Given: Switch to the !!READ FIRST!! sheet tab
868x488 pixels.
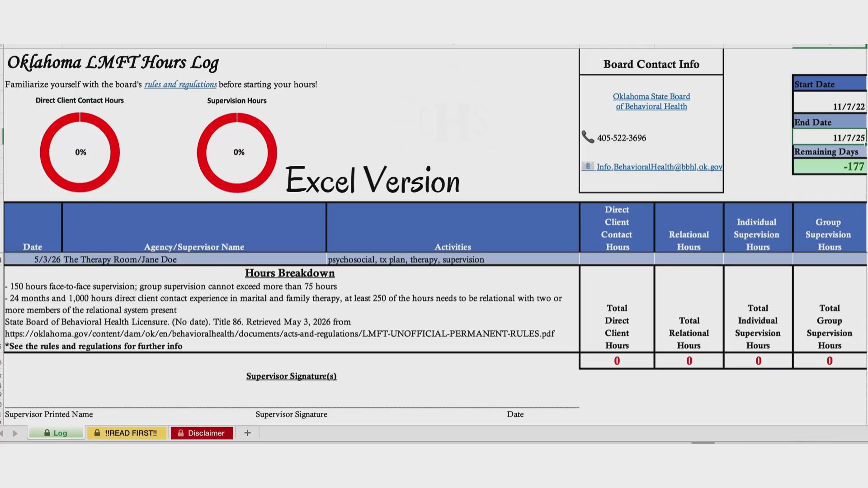Looking at the screenshot, I should (x=127, y=433).
